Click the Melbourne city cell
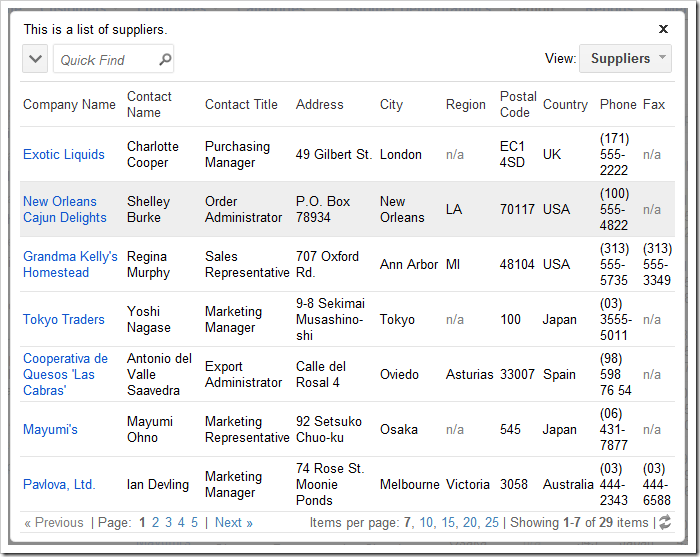700x557 pixels. click(409, 484)
